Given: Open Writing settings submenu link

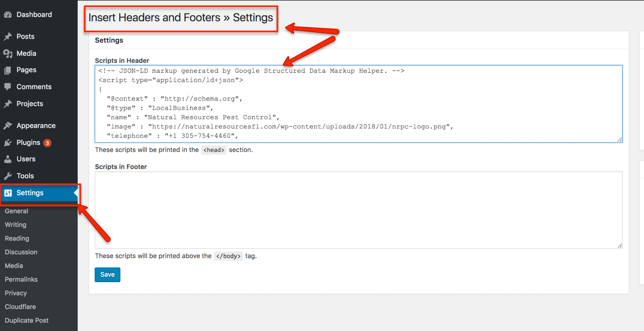Looking at the screenshot, I should [x=15, y=225].
